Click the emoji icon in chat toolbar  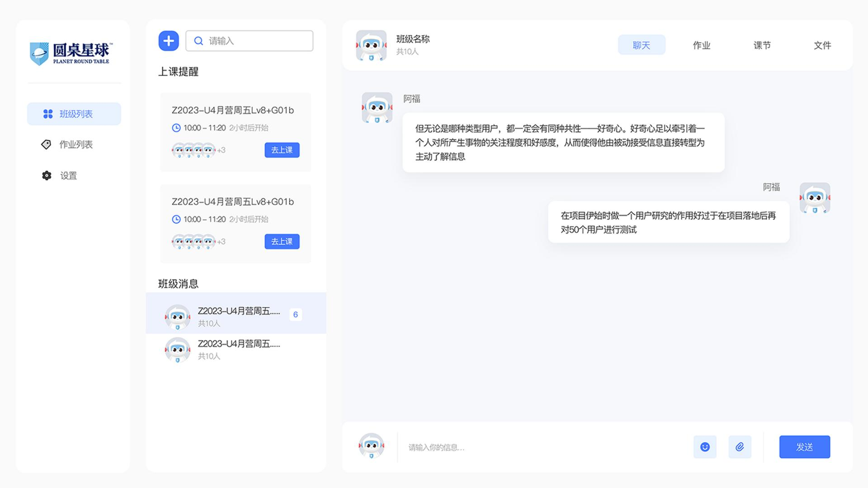point(705,447)
